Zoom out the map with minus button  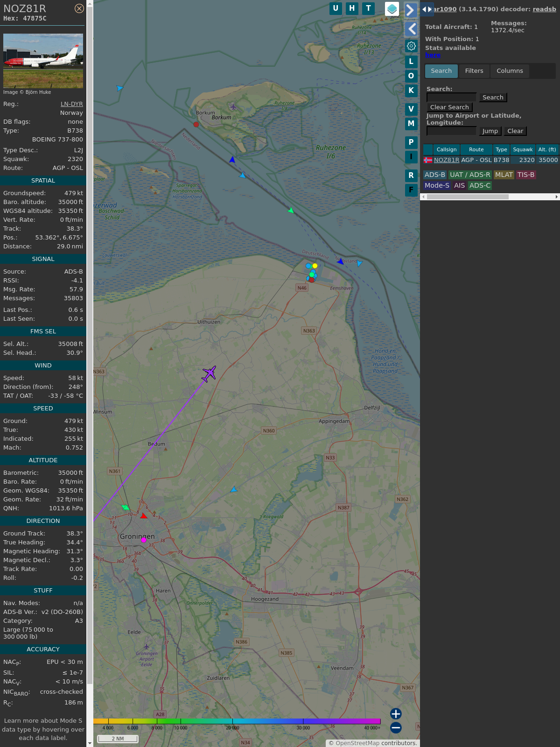pos(396,727)
